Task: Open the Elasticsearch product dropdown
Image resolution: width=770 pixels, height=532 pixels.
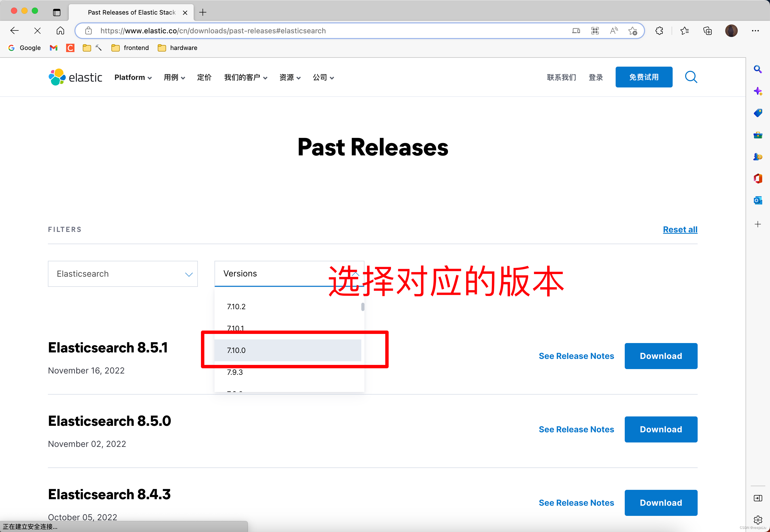Action: [123, 274]
